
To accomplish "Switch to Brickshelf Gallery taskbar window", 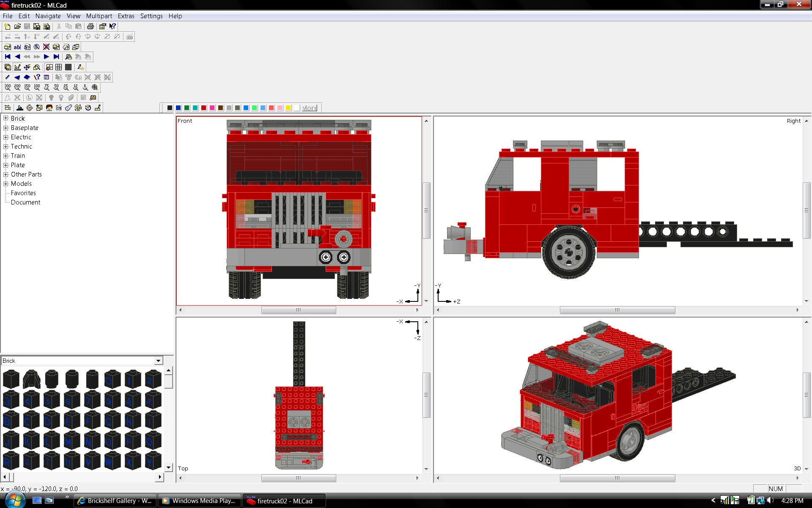I will pos(115,501).
